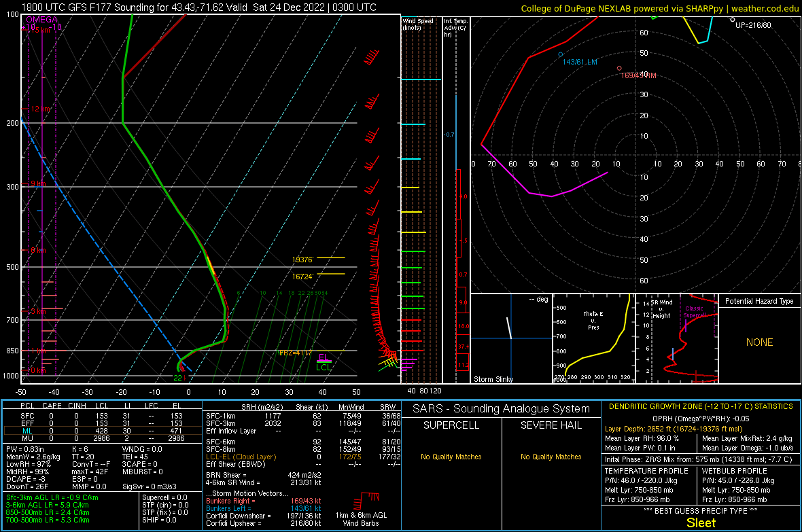Click the MeanW = 2.6g/kg value
802x532 pixels.
(33, 457)
